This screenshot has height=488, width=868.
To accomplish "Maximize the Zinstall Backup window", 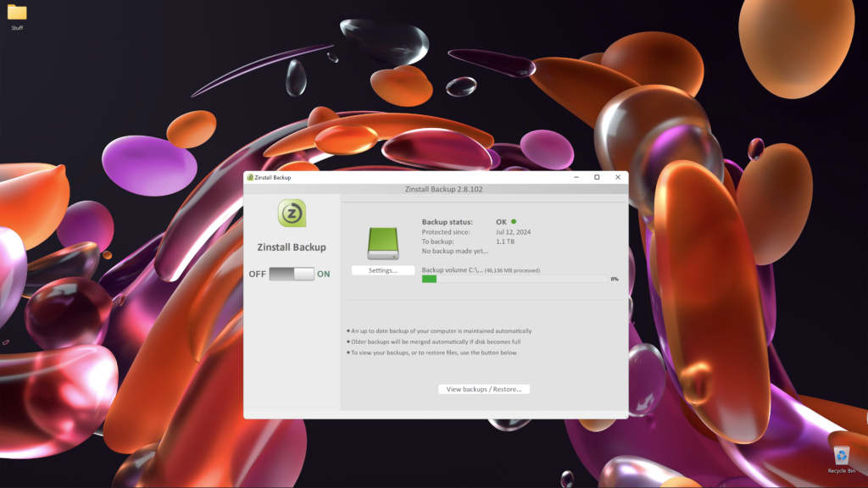I will click(597, 177).
